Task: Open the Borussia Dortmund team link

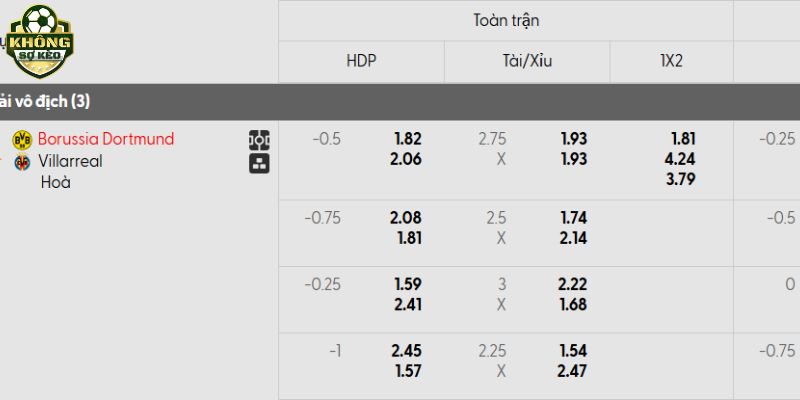Action: coord(106,139)
